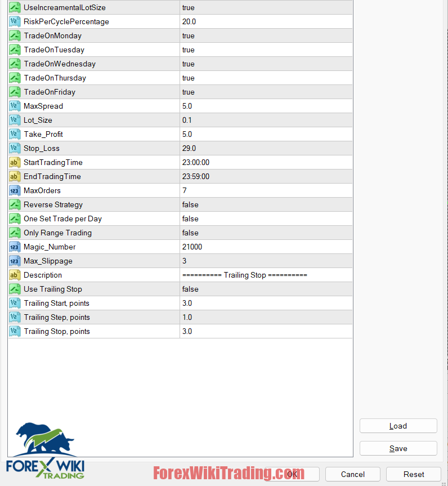Edit the EndTradingTime value 23:59:00
Viewport: 448px width, 486px height.
(266, 176)
